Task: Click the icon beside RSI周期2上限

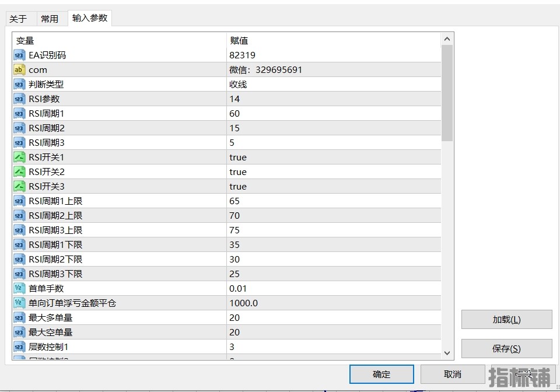Action: (x=19, y=216)
